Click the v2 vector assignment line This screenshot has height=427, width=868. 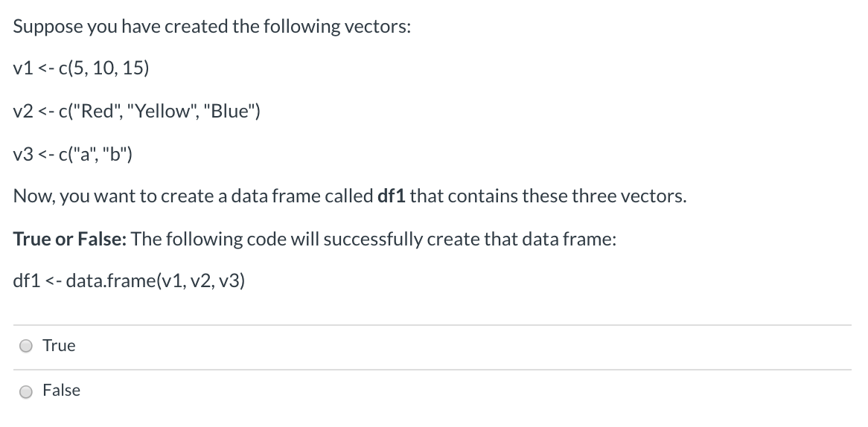137,111
